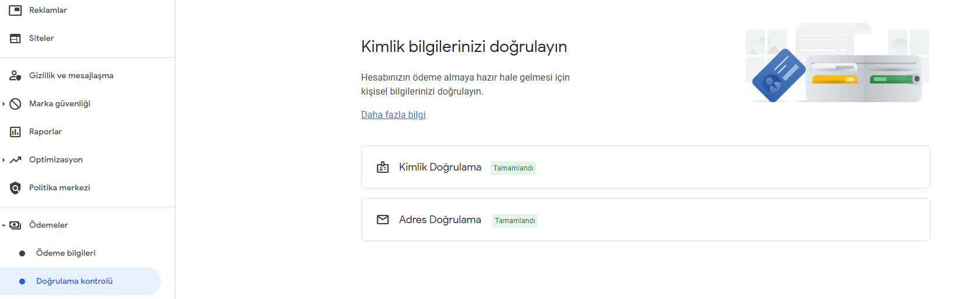980x299 pixels.
Task: Select the Siteler icon in sidebar
Action: (x=15, y=38)
